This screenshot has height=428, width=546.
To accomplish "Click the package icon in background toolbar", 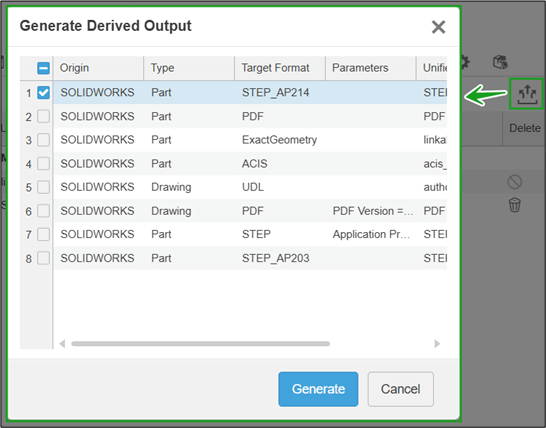I will [x=500, y=62].
